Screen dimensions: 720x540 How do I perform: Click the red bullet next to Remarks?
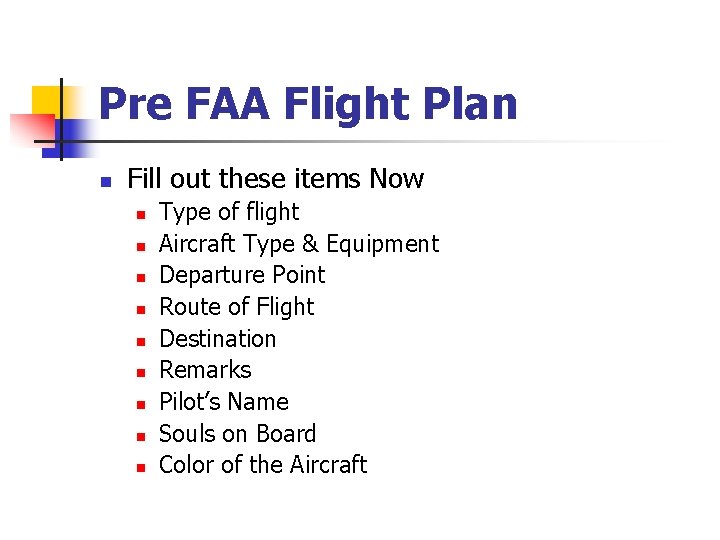tap(142, 373)
